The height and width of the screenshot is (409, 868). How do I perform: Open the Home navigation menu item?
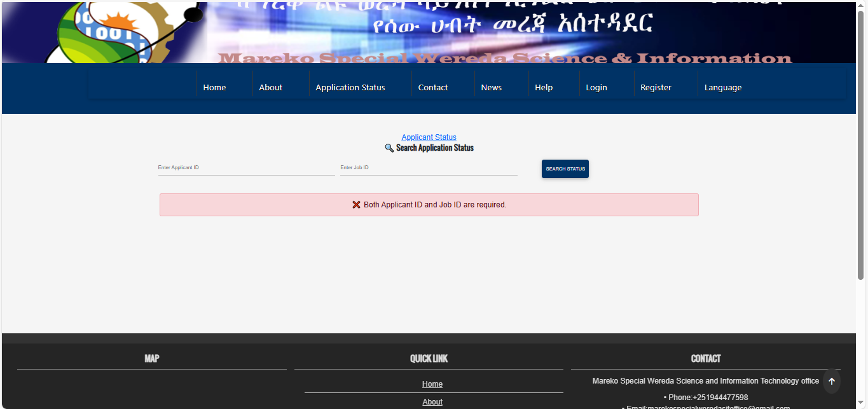click(x=214, y=87)
